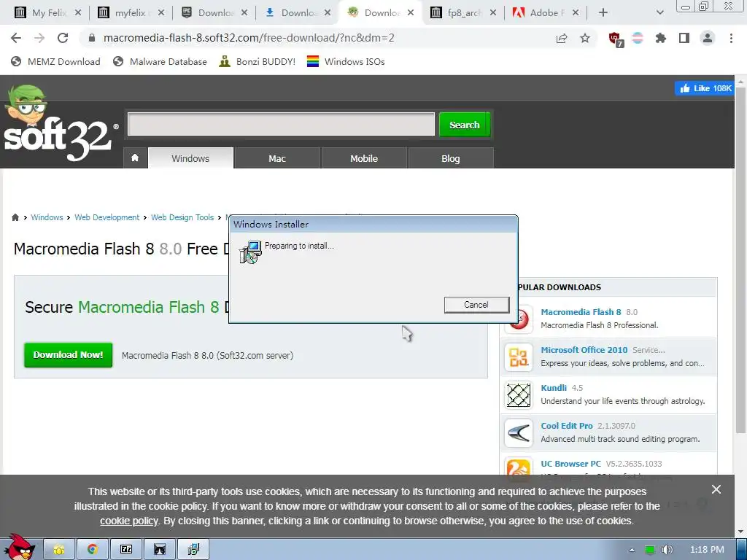This screenshot has width=747, height=560.
Task: Select the Mac navigation tab
Action: click(x=277, y=158)
